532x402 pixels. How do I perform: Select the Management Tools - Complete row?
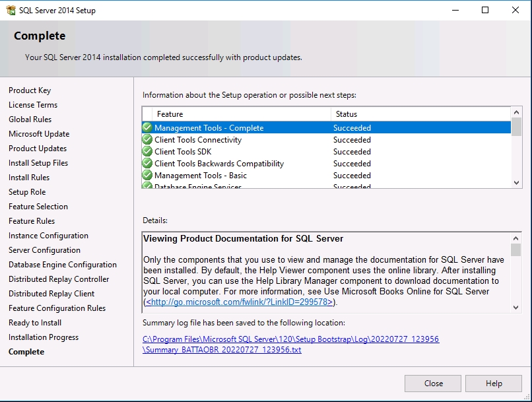tap(326, 127)
